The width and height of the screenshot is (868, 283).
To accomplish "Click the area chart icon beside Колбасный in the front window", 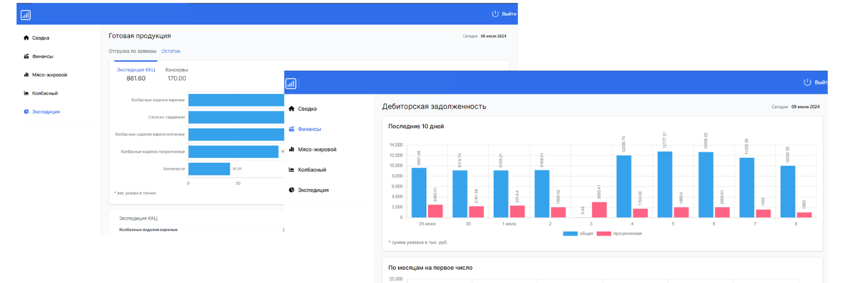I will click(x=292, y=170).
